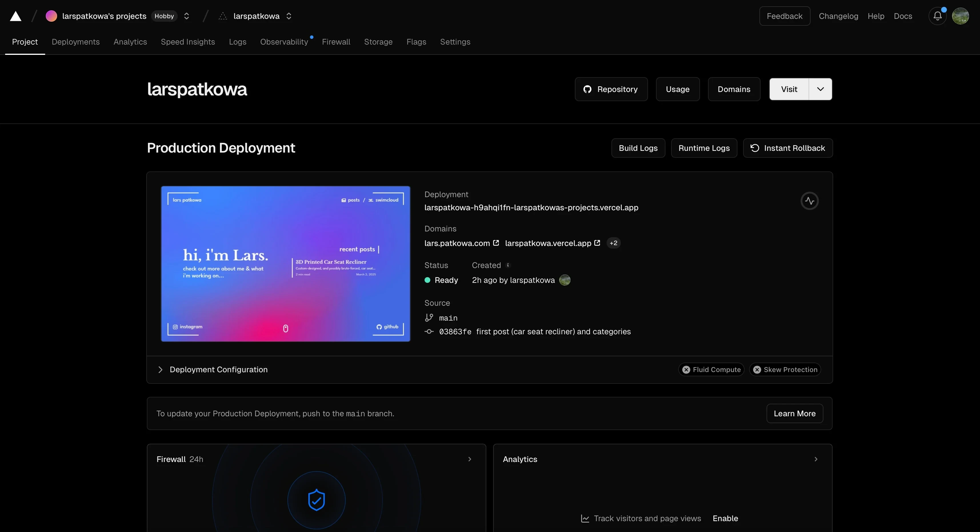This screenshot has height=532, width=980.
Task: Open the Firewall 24h card arrow
Action: (x=470, y=459)
